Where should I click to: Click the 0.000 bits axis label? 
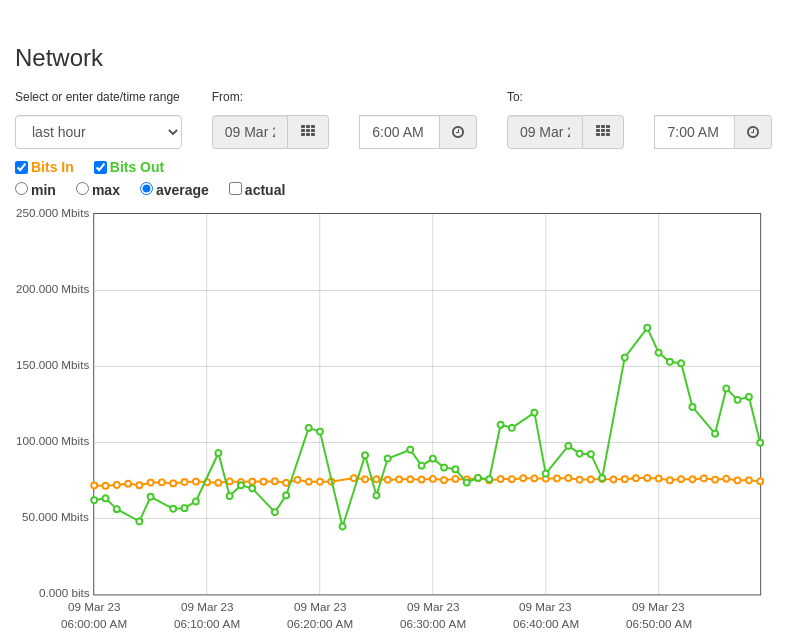pos(64,593)
